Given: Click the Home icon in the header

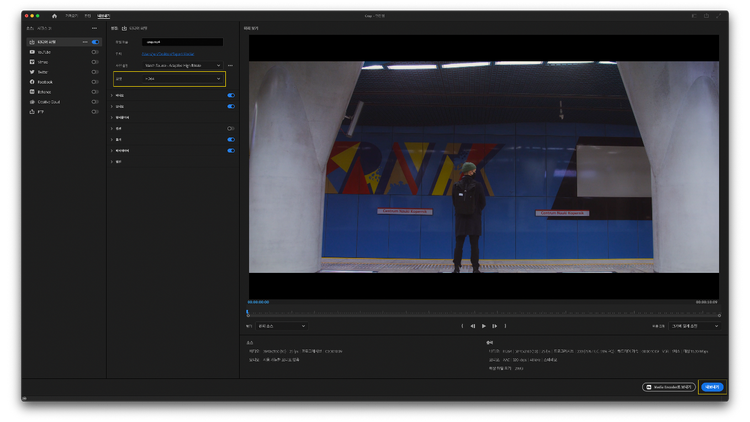Looking at the screenshot, I should 54,16.
